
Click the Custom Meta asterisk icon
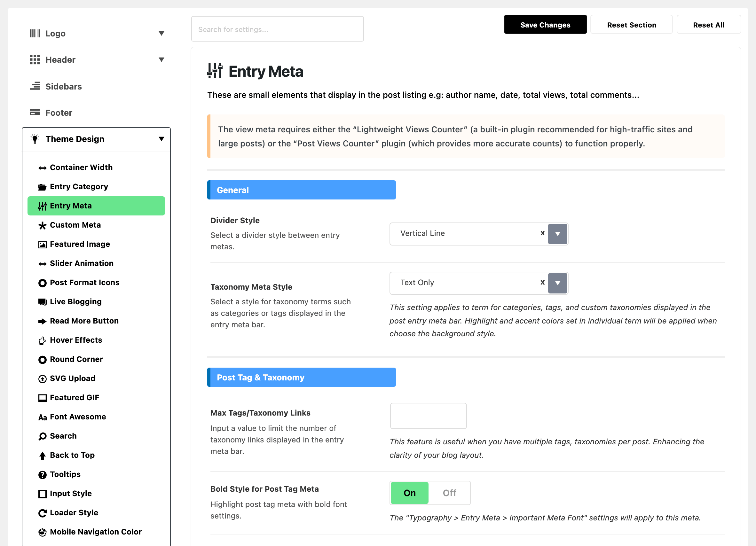tap(42, 226)
